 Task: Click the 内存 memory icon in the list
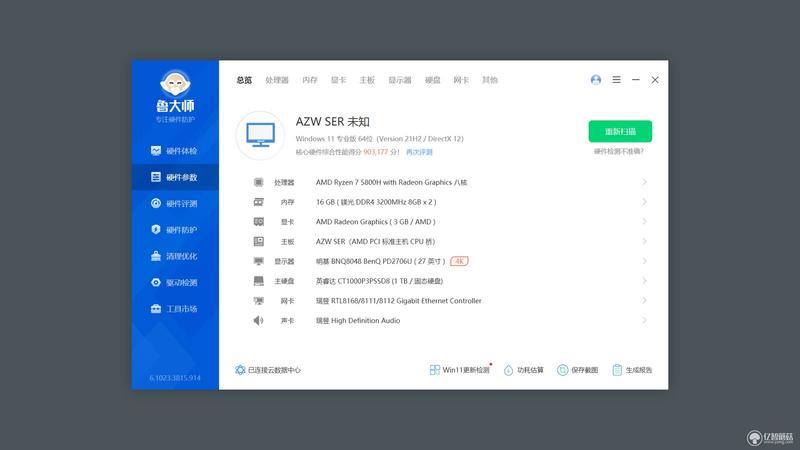click(x=259, y=202)
